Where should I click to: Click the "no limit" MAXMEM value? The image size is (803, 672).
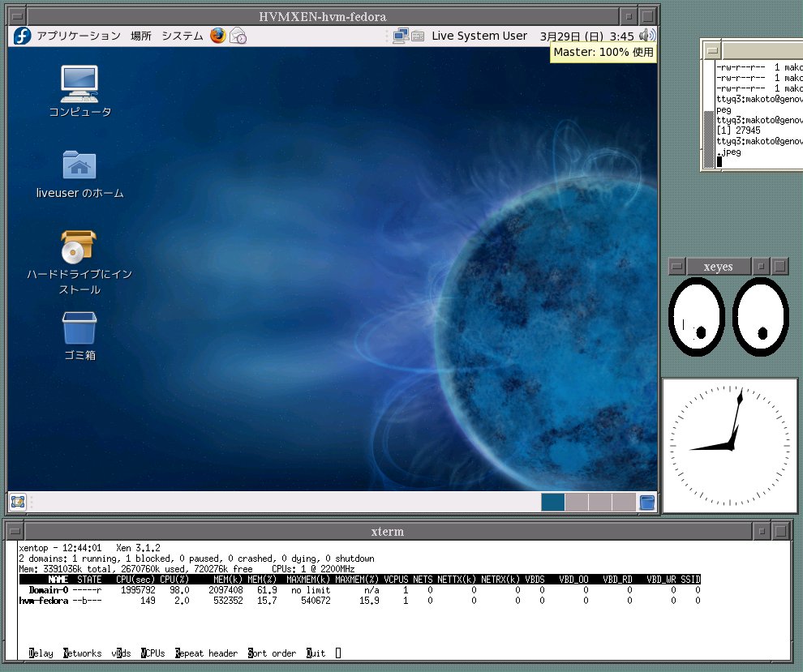311,590
